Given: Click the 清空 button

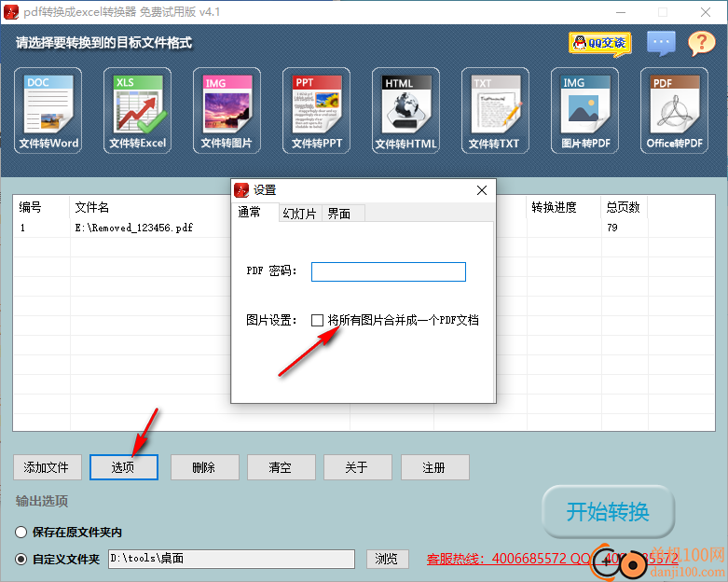Looking at the screenshot, I should 282,467.
